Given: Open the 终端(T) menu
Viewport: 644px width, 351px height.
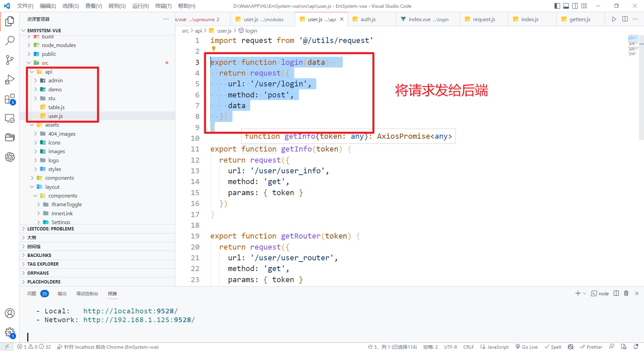Looking at the screenshot, I should pos(163,6).
